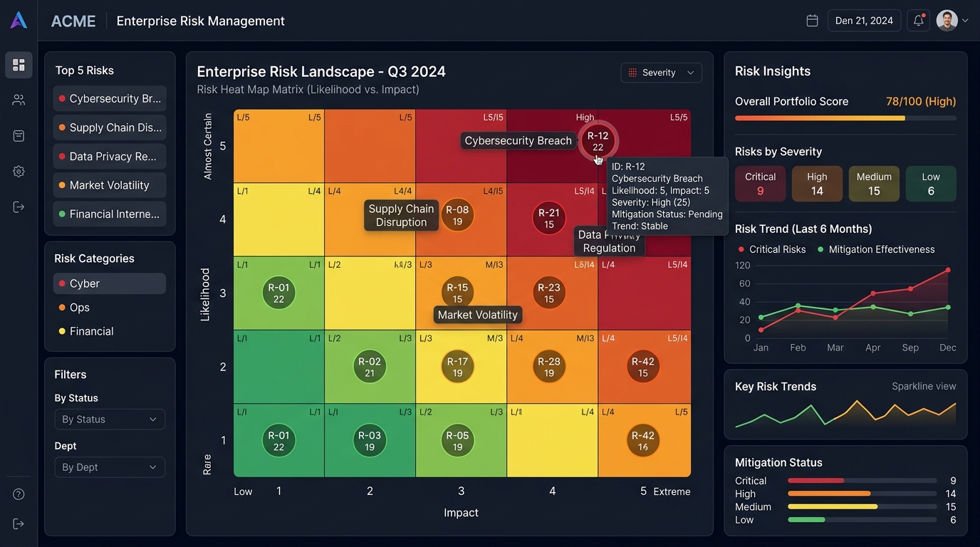Select the R-08 risk bubble

457,215
